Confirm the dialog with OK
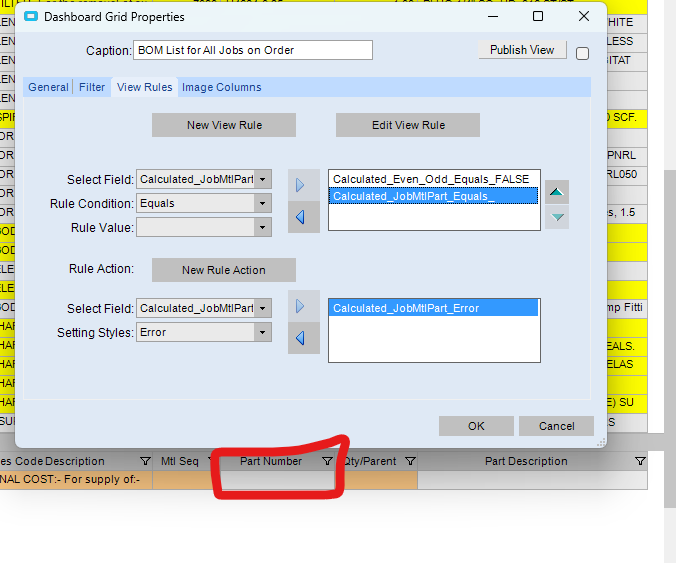This screenshot has height=563, width=676. 476,426
